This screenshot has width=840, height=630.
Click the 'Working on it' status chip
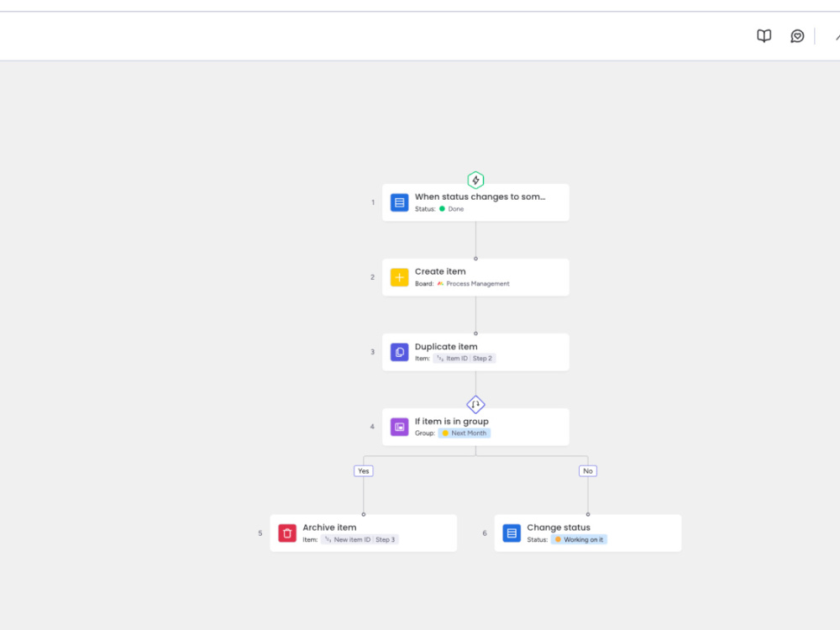pos(579,539)
